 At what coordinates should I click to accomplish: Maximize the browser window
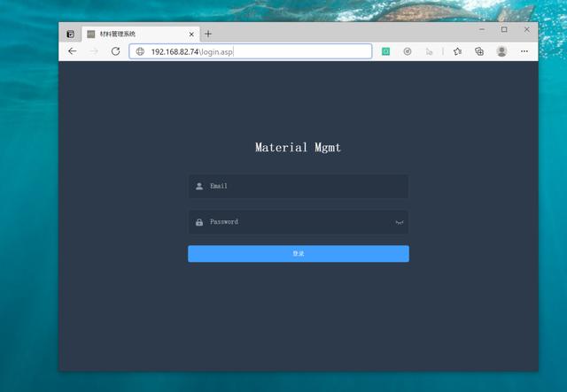[x=504, y=29]
